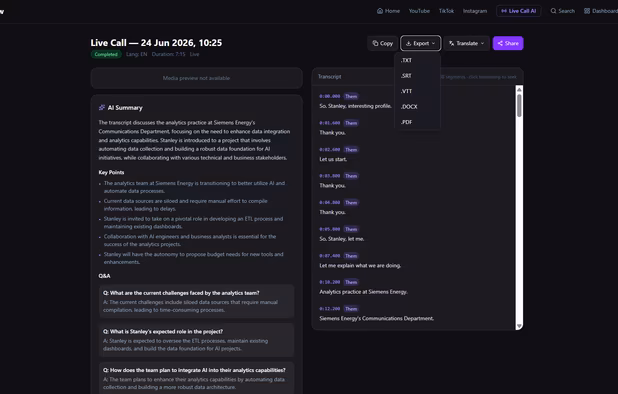Viewport: 618px width, 394px height.
Task: Click the Copy transcript icon
Action: pyautogui.click(x=375, y=43)
